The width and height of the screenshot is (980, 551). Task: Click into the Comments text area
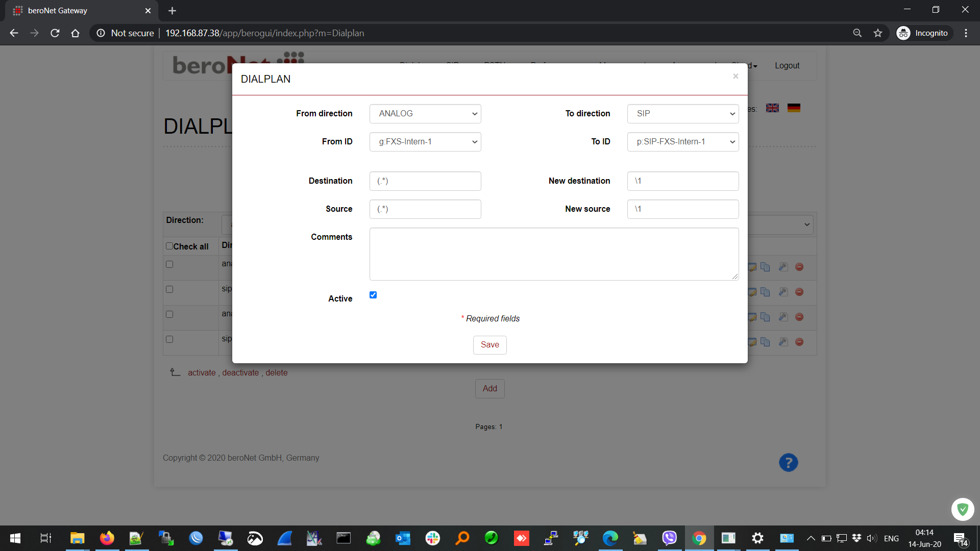click(x=554, y=254)
